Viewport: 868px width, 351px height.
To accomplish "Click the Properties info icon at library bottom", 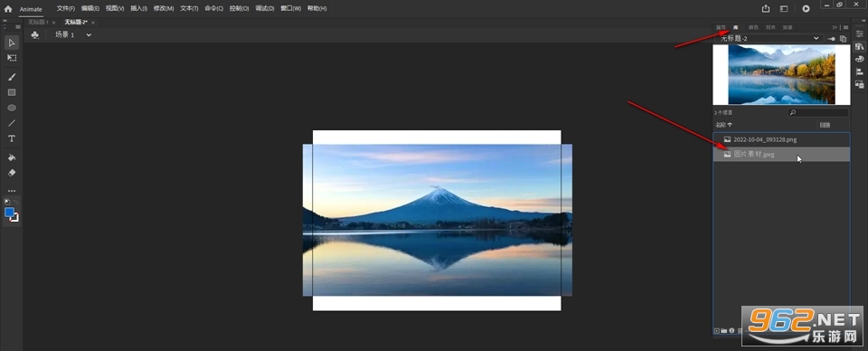I will click(731, 331).
